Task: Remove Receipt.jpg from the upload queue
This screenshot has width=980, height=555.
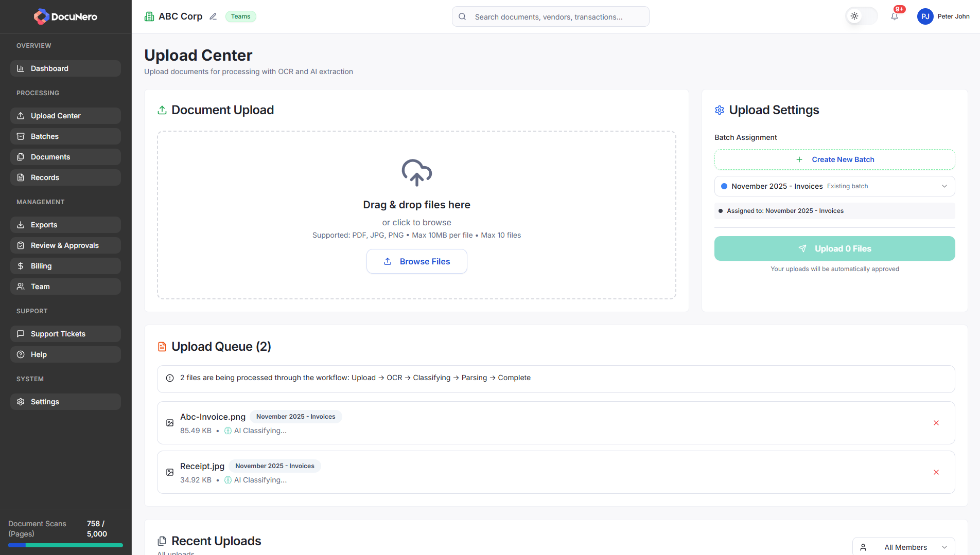Action: pos(936,472)
